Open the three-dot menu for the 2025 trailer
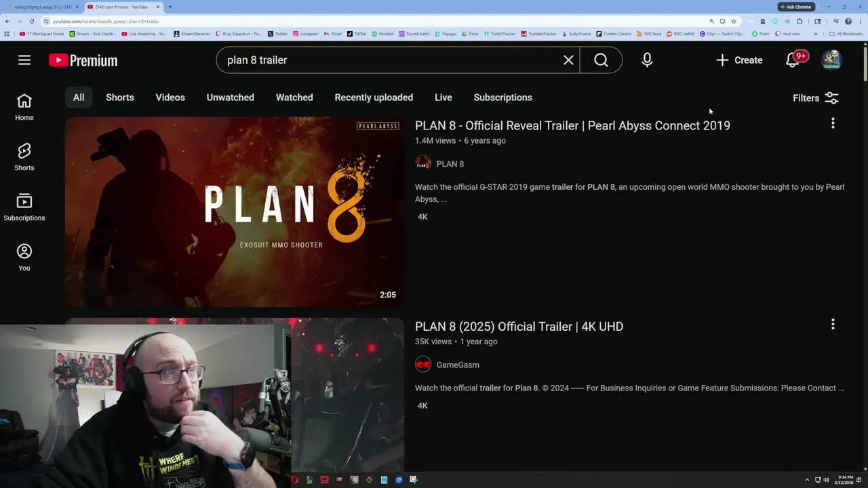This screenshot has width=868, height=488. (833, 325)
